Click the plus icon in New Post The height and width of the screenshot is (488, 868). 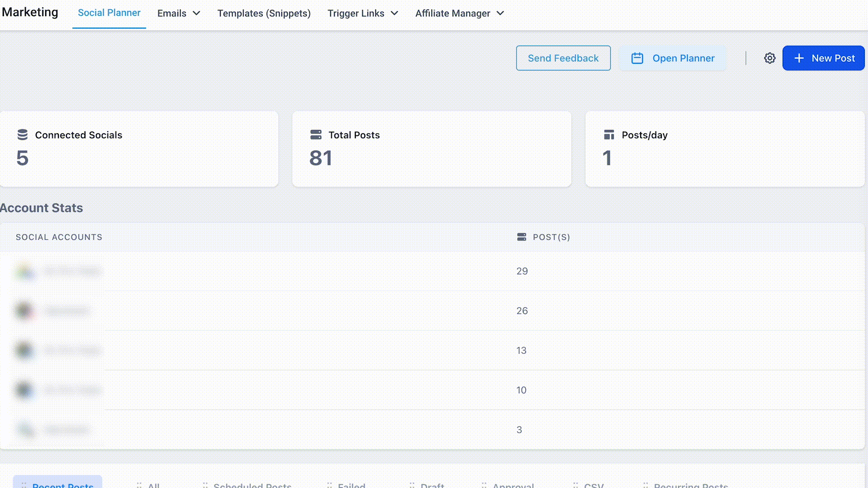799,58
